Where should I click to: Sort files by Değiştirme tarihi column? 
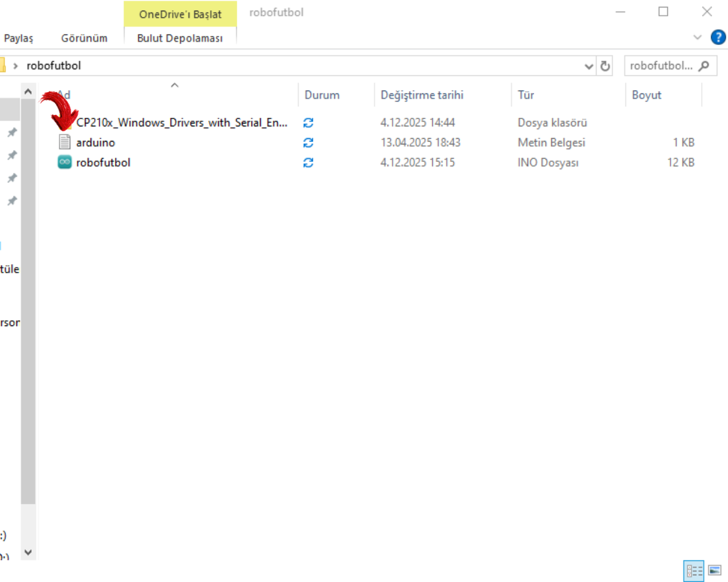pos(422,95)
